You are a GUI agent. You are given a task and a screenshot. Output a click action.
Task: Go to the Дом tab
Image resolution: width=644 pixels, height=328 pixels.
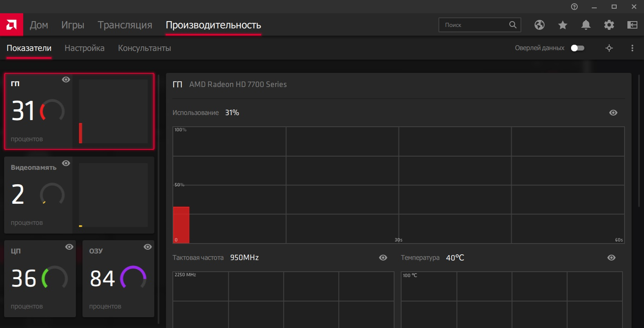coord(39,25)
